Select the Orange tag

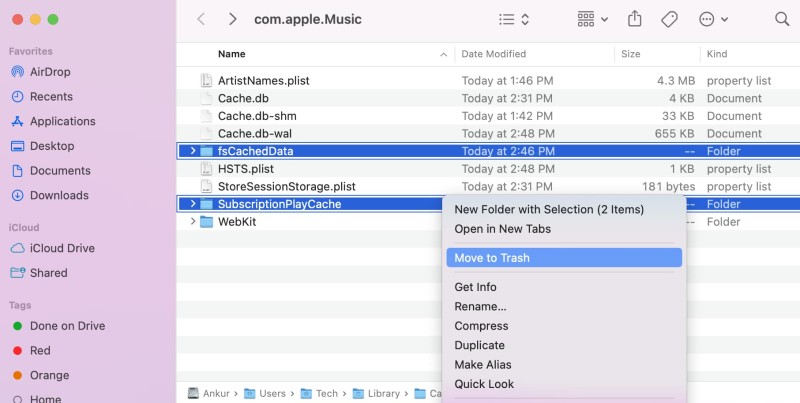[x=40, y=375]
